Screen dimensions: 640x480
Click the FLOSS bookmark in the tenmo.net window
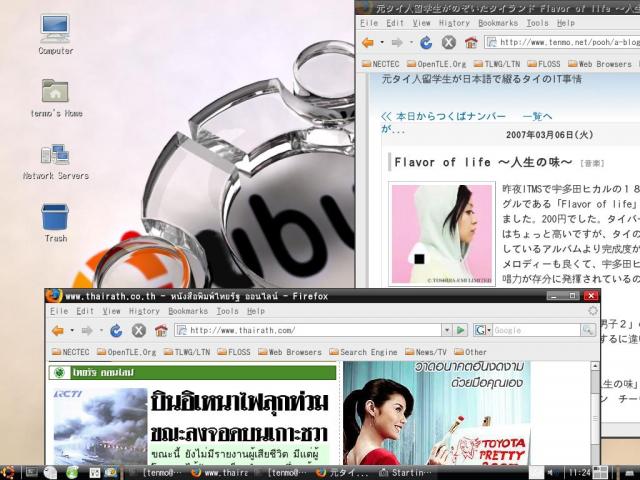click(x=544, y=64)
